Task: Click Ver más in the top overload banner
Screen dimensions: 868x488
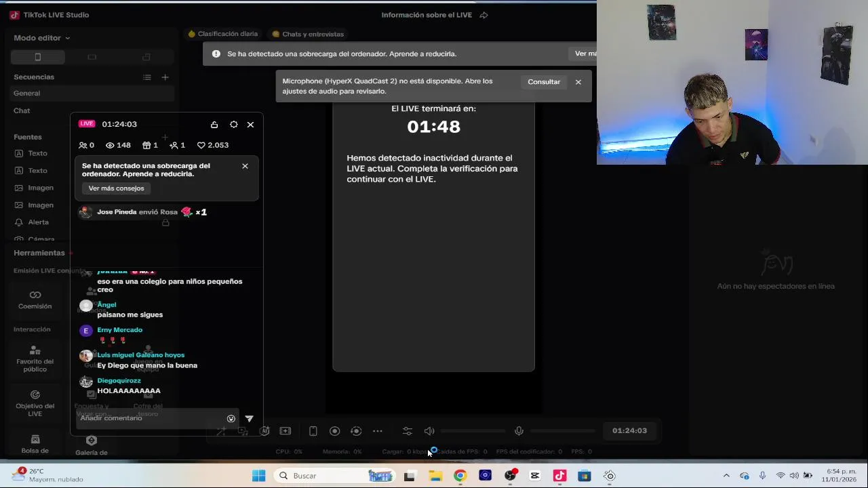Action: click(x=585, y=54)
